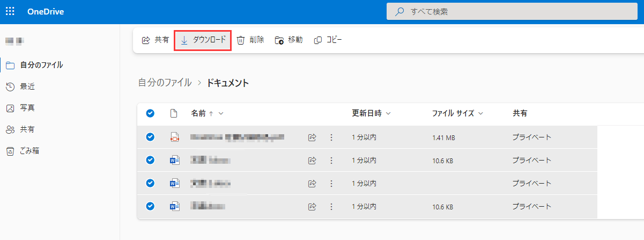Toggle the select-all checkbox in header
The image size is (644, 240).
150,113
